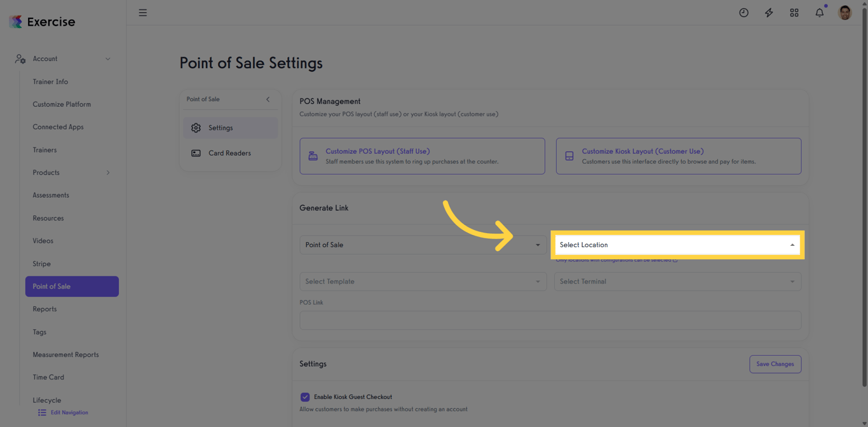The width and height of the screenshot is (868, 427).
Task: Click the Card Readers icon
Action: pos(196,153)
